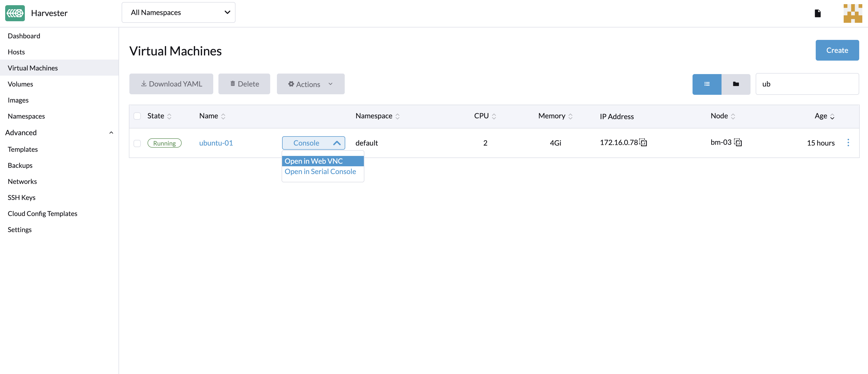The width and height of the screenshot is (868, 374).
Task: Sort by Node column
Action: click(x=723, y=116)
